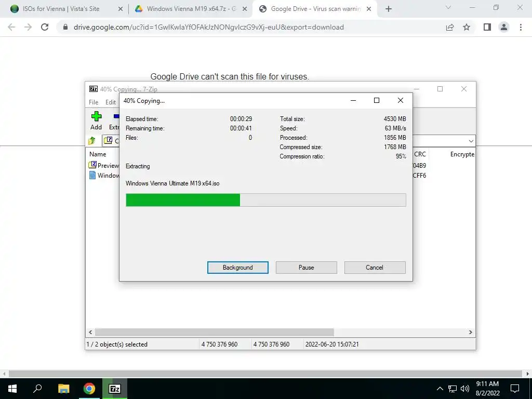This screenshot has height=399, width=532.
Task: Minimize the copying progress dialog
Action: coord(353,100)
